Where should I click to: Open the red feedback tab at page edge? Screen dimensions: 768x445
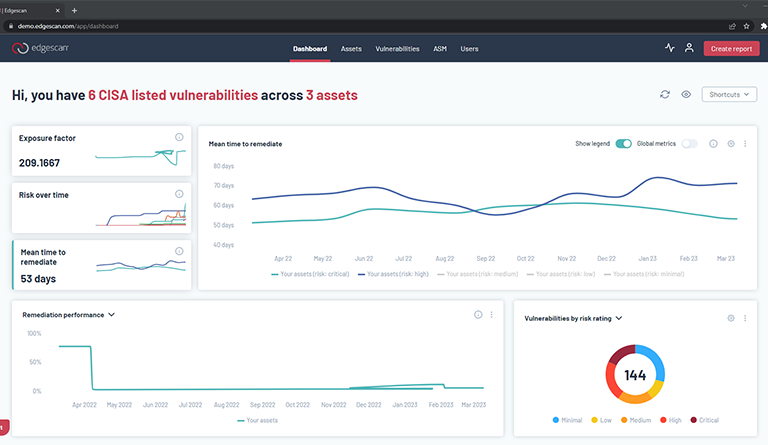[x=4, y=427]
